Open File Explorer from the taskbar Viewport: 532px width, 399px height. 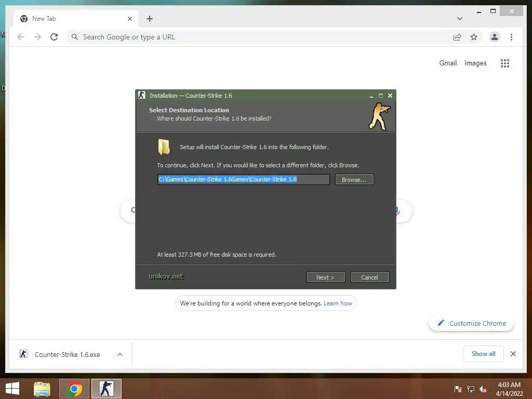42,389
